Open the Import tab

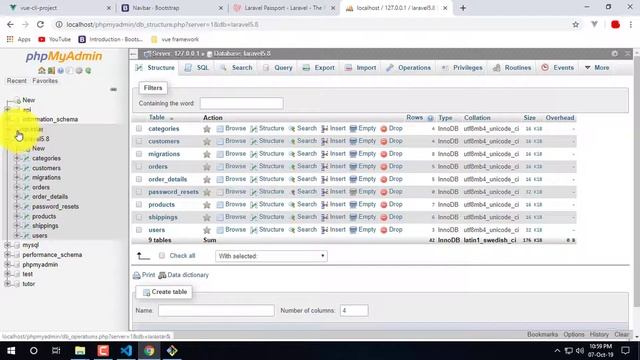click(x=360, y=68)
